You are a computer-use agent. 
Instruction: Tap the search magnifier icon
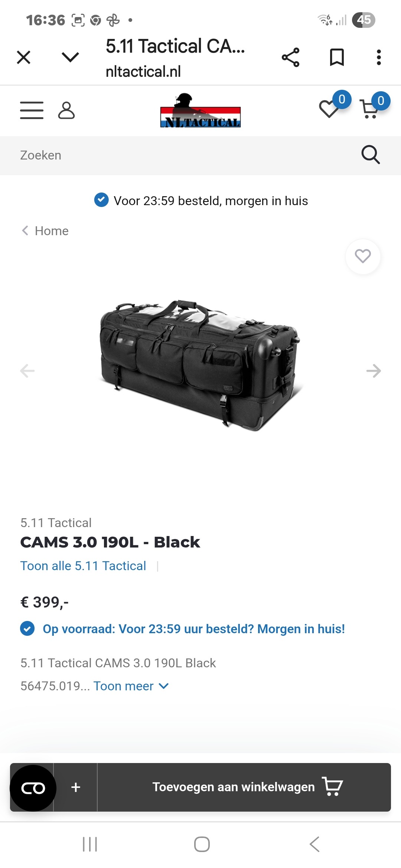371,155
